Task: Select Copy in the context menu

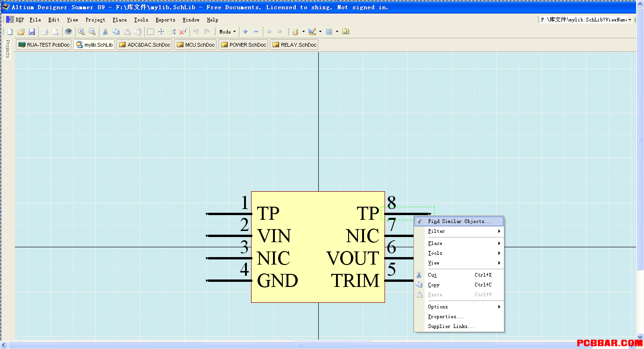Action: pos(459,285)
